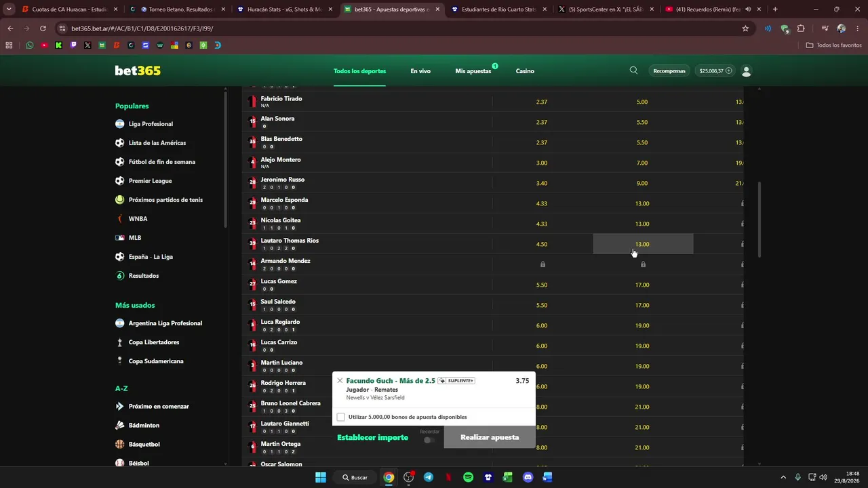
Task: Open the clock and date panel
Action: (x=847, y=477)
